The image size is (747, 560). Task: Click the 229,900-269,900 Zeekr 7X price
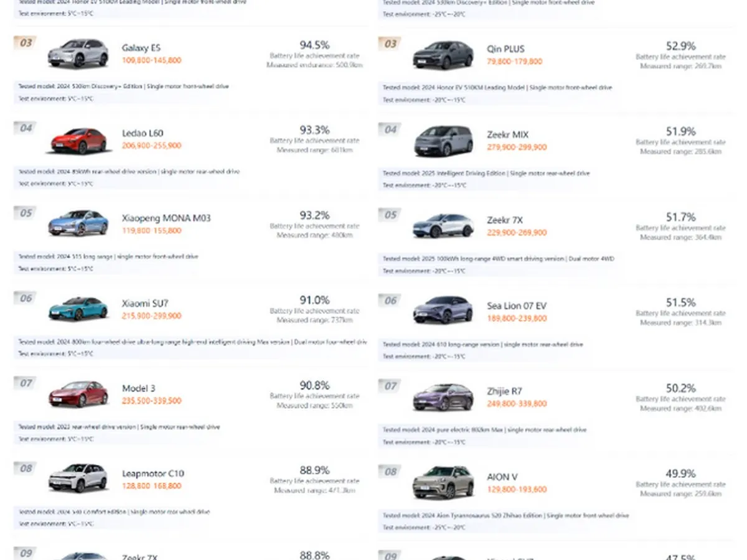[x=517, y=233]
